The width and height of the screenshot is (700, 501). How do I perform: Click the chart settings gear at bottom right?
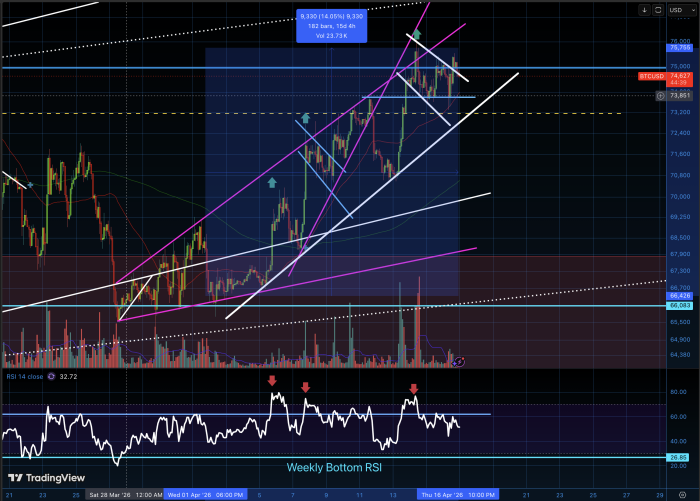(x=683, y=494)
